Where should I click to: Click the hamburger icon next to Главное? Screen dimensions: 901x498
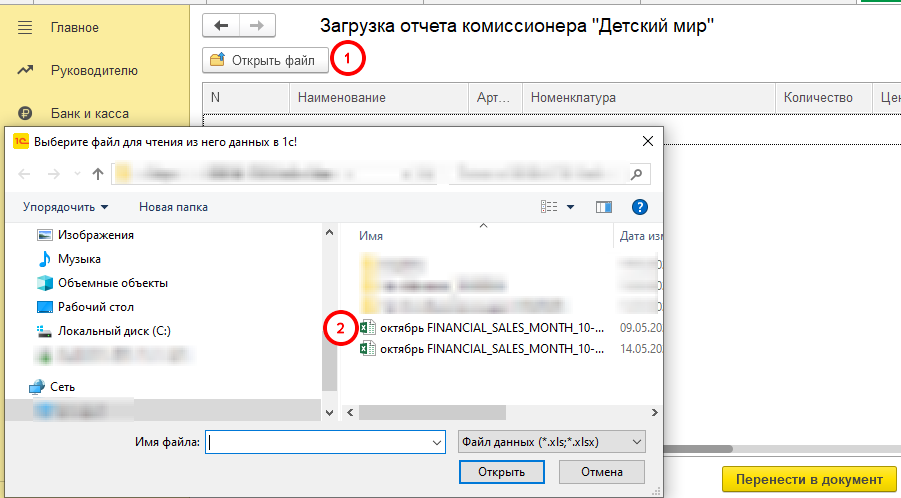25,28
